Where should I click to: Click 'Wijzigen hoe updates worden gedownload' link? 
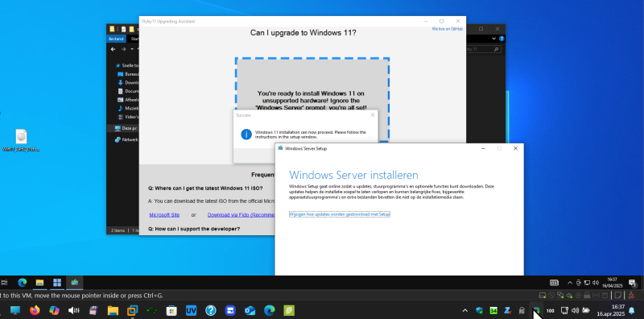click(339, 214)
